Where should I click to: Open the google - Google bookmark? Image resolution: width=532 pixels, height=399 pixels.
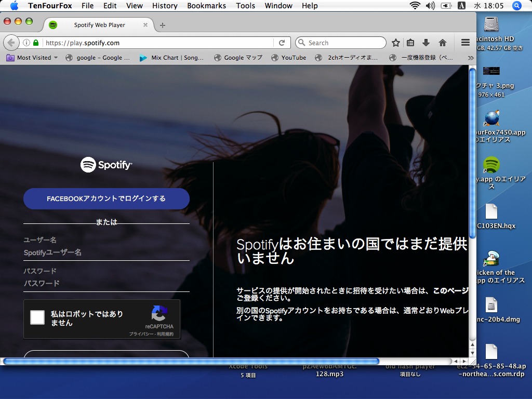point(98,58)
